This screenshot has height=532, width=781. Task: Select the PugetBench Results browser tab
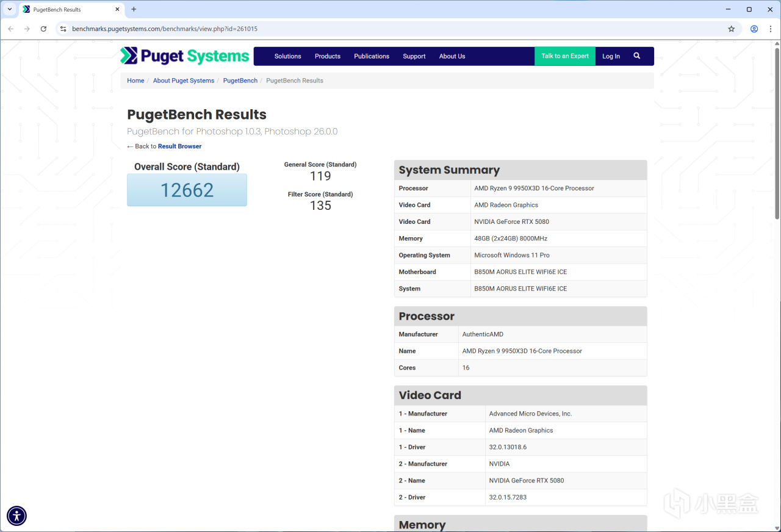(x=71, y=9)
